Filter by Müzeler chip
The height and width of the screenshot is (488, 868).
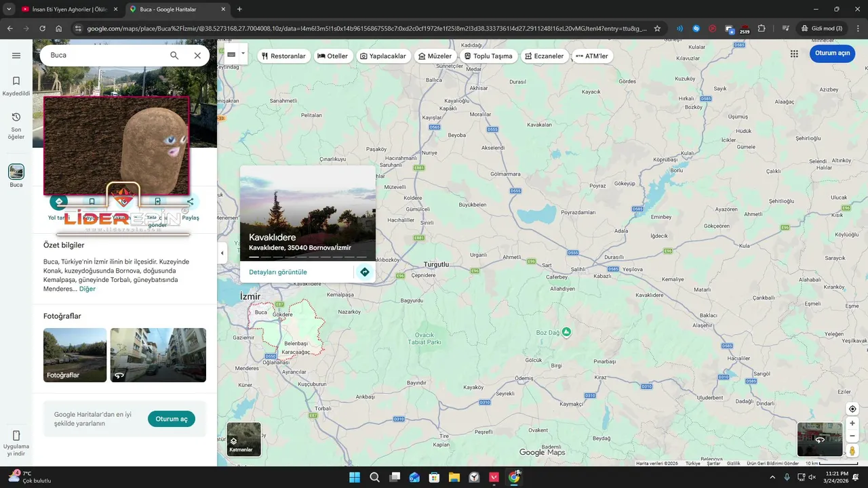(x=435, y=56)
